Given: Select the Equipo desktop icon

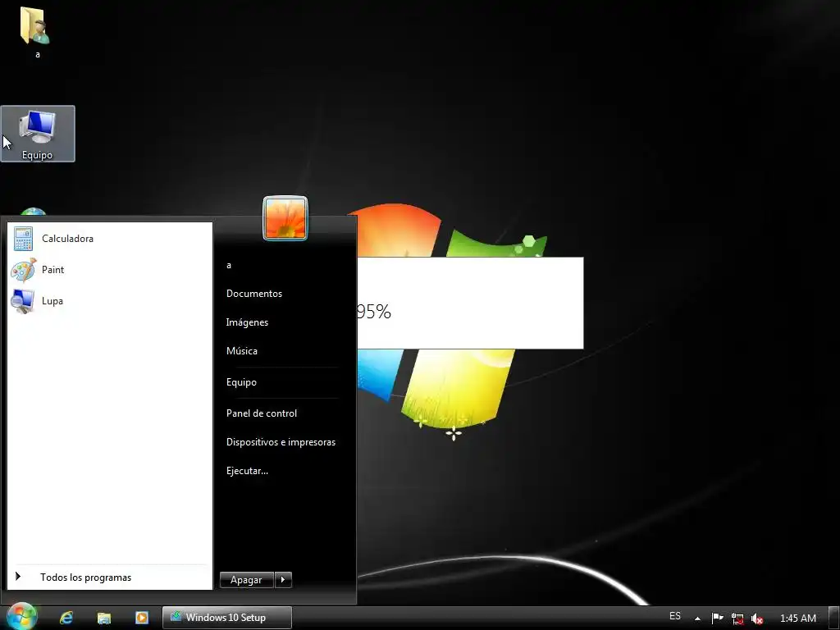Looking at the screenshot, I should coord(38,134).
